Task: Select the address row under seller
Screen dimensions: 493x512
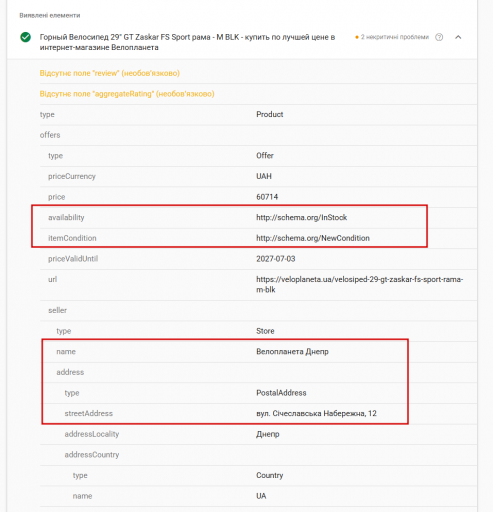Action: point(258,372)
